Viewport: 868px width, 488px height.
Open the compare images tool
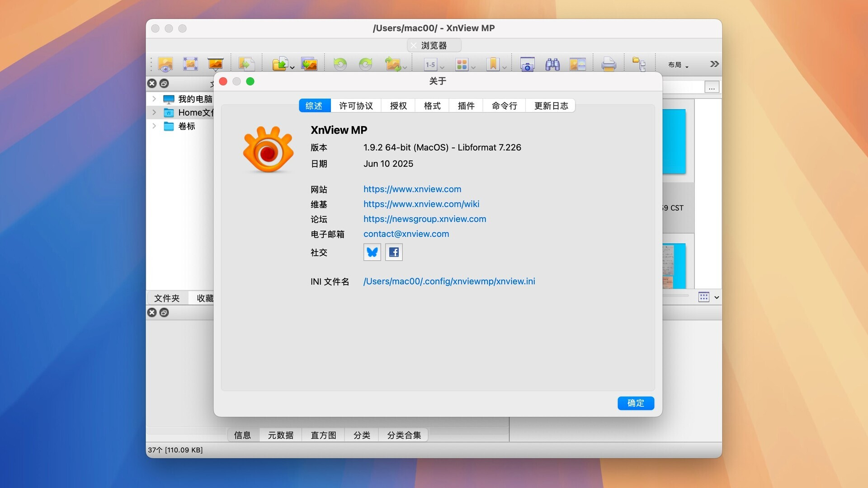(x=577, y=64)
